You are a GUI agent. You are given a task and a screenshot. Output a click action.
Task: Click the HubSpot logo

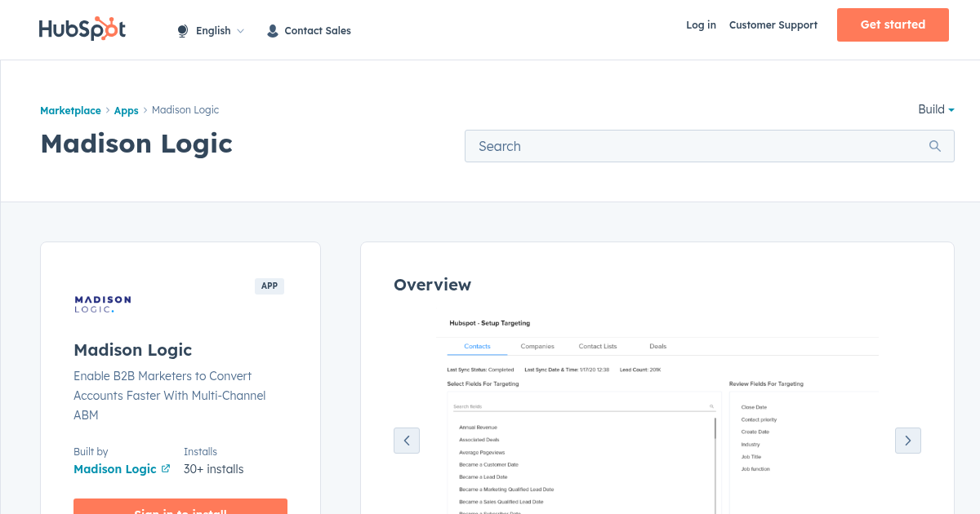(x=82, y=29)
